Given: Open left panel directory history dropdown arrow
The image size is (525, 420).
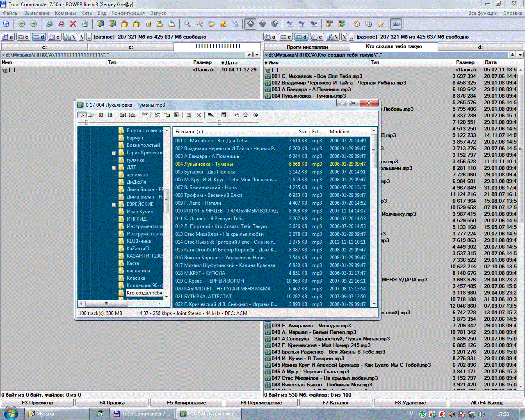Looking at the screenshot, I should pos(257,55).
